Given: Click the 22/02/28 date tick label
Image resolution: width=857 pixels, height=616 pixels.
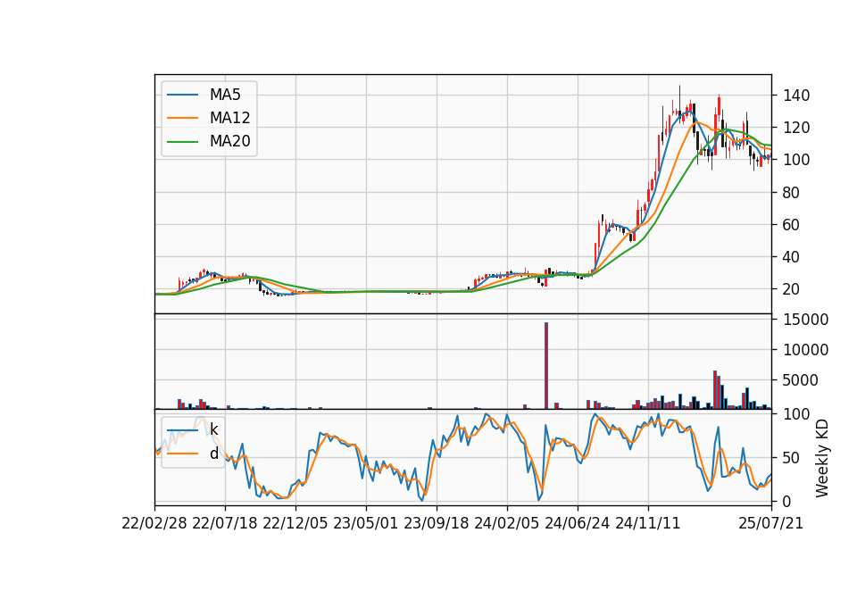Looking at the screenshot, I should [154, 523].
